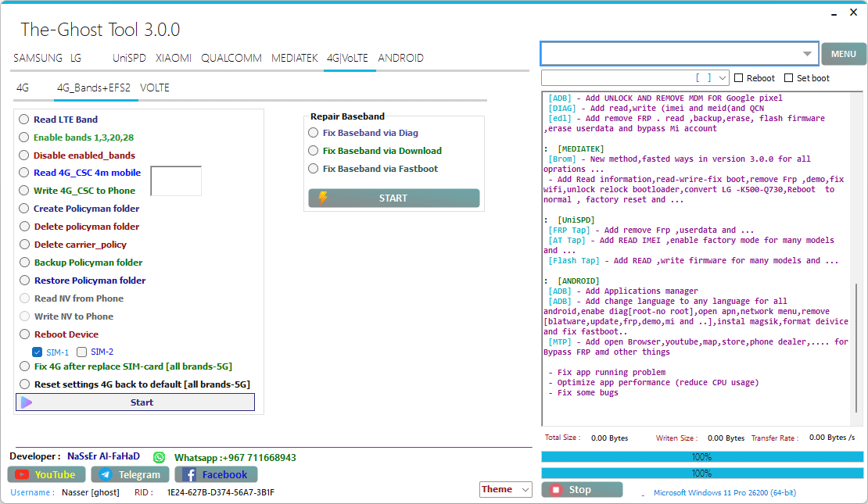
Task: Click the 4G_CSC text input box
Action: coord(176,181)
